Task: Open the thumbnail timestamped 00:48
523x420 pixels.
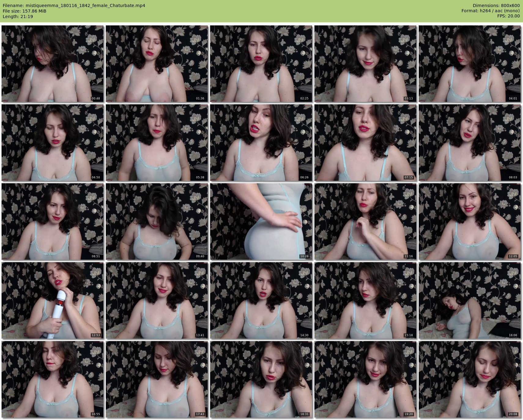Action: pos(53,64)
